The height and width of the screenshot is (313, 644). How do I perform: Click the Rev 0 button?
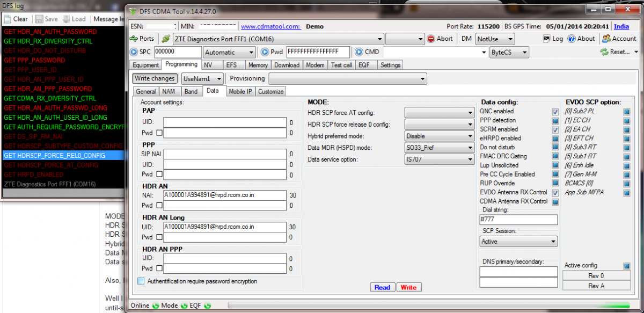click(596, 275)
